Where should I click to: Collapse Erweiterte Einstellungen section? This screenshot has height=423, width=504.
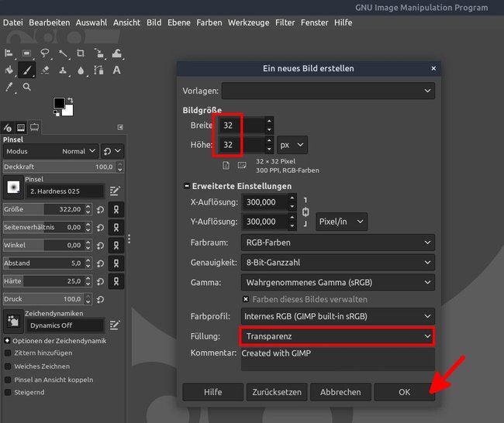[186, 186]
